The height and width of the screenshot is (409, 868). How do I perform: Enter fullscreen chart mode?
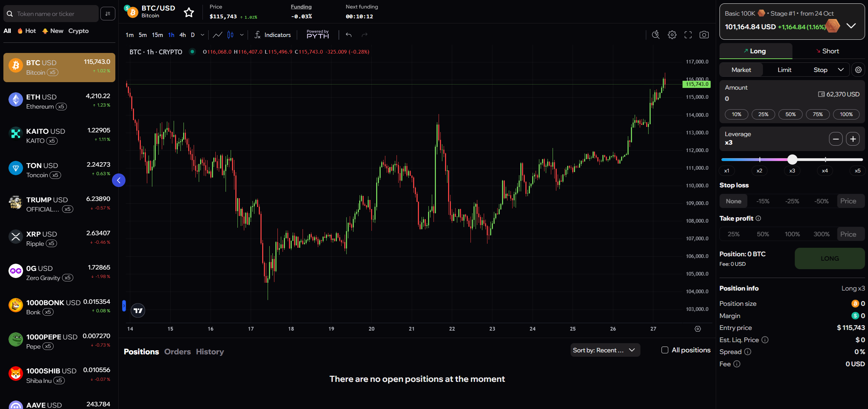tap(688, 35)
